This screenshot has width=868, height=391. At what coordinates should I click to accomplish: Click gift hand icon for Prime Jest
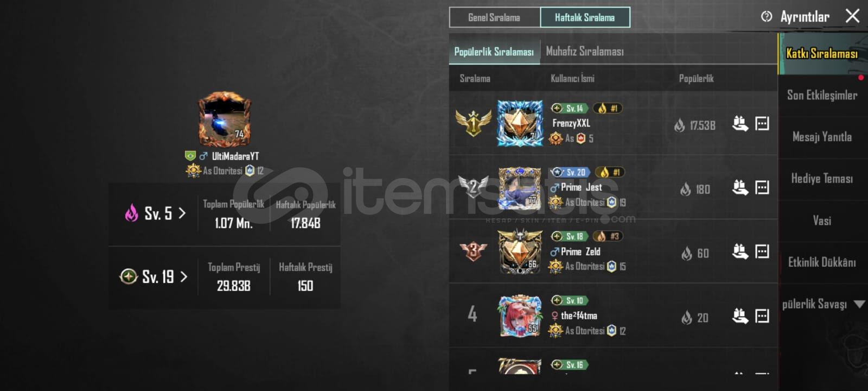point(740,188)
